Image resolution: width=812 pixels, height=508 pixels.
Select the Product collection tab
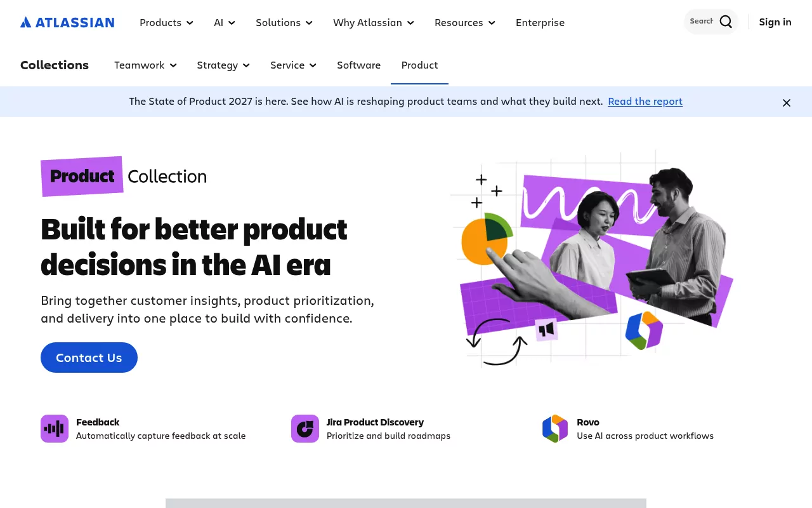tap(419, 65)
